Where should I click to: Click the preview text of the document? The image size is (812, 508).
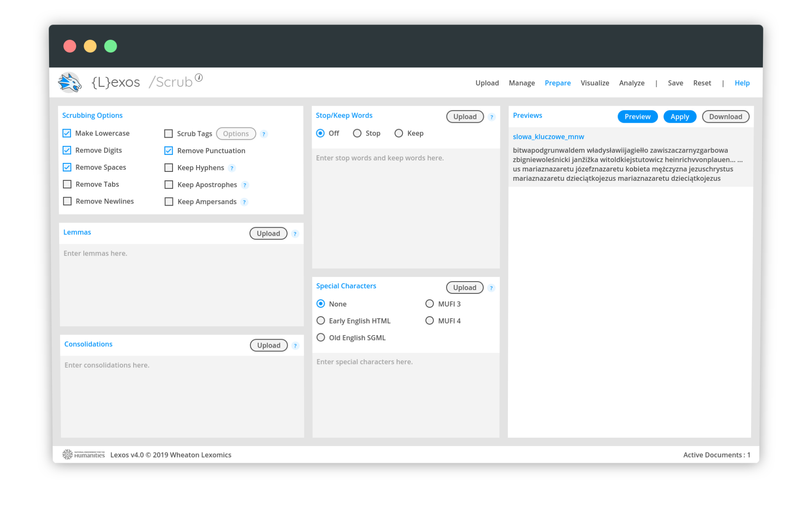tap(628, 164)
